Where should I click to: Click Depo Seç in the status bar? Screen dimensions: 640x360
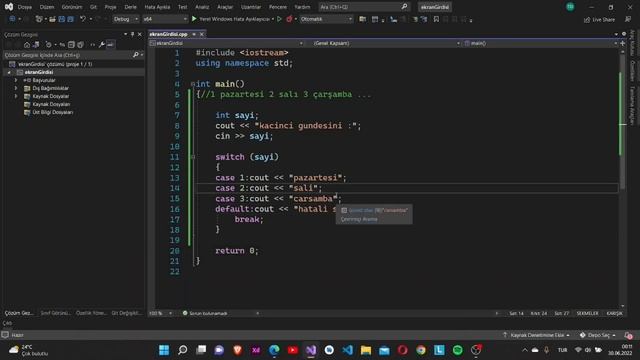tap(597, 335)
